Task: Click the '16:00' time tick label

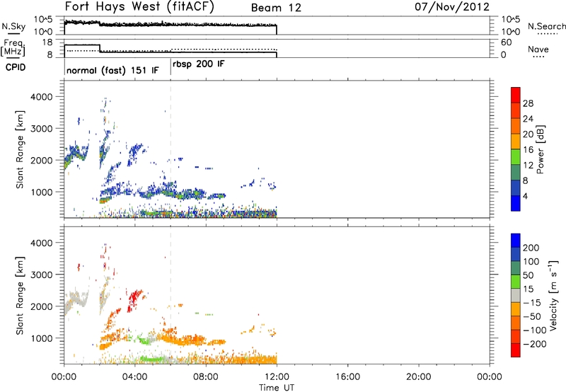Action: (347, 377)
